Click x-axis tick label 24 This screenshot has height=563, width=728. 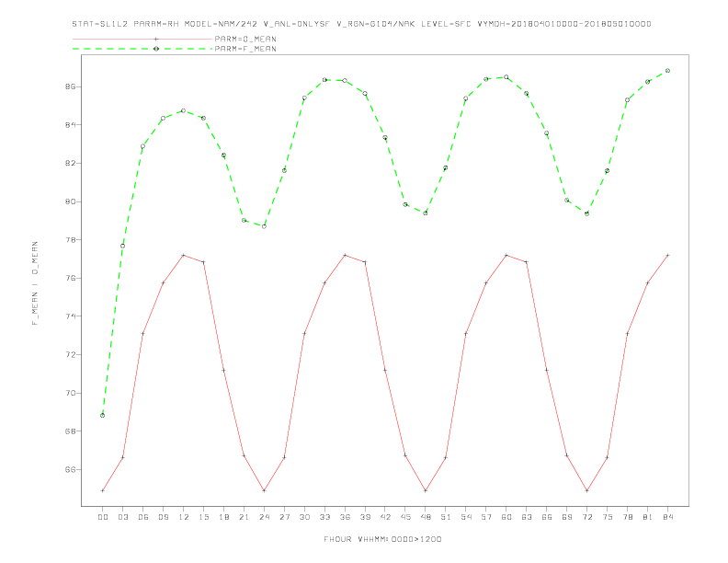tap(264, 517)
